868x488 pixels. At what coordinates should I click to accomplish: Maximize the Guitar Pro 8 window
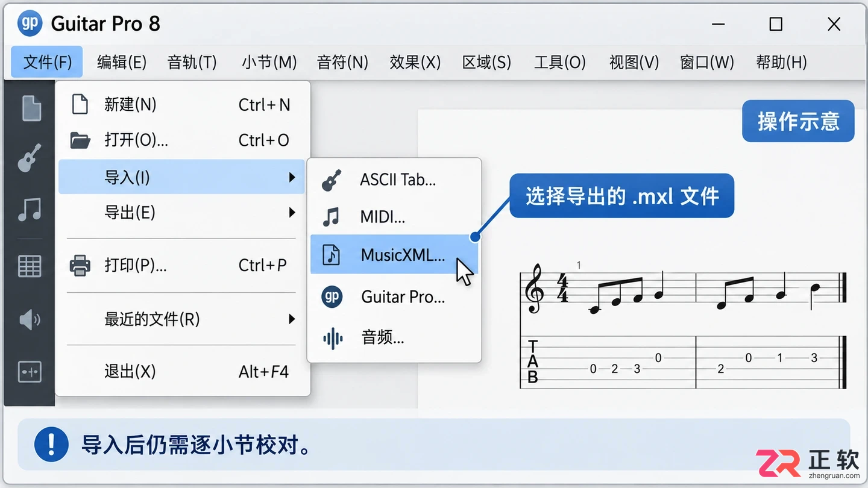coord(776,24)
